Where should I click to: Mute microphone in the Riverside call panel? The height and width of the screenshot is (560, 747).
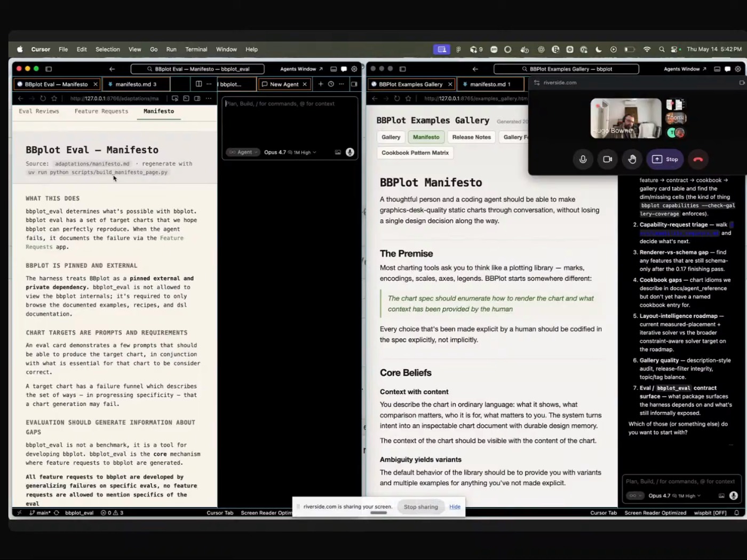point(583,159)
